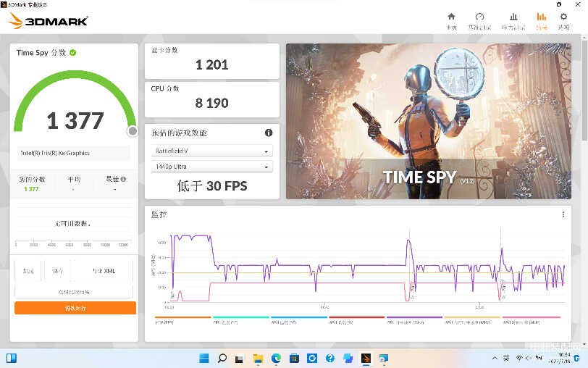Click the compare result online button

[74, 291]
